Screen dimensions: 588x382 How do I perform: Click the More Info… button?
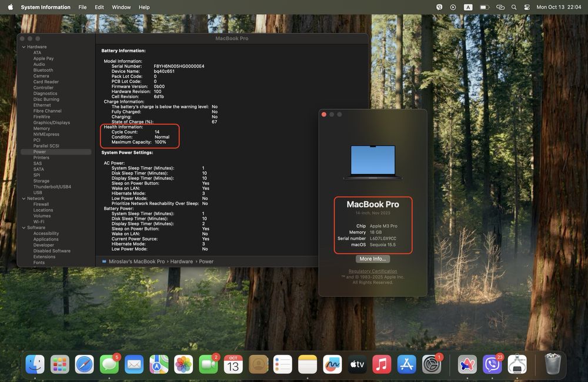pyautogui.click(x=372, y=259)
